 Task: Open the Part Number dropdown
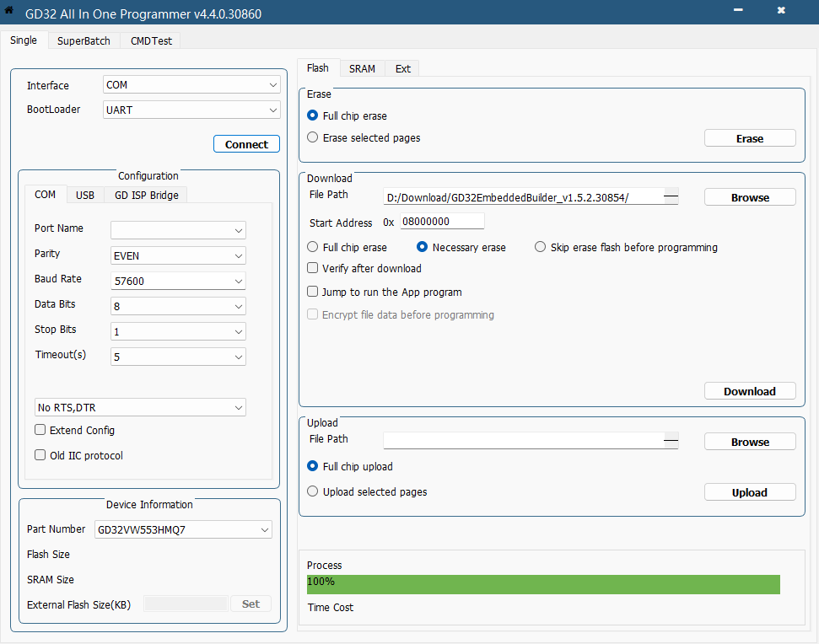(183, 529)
